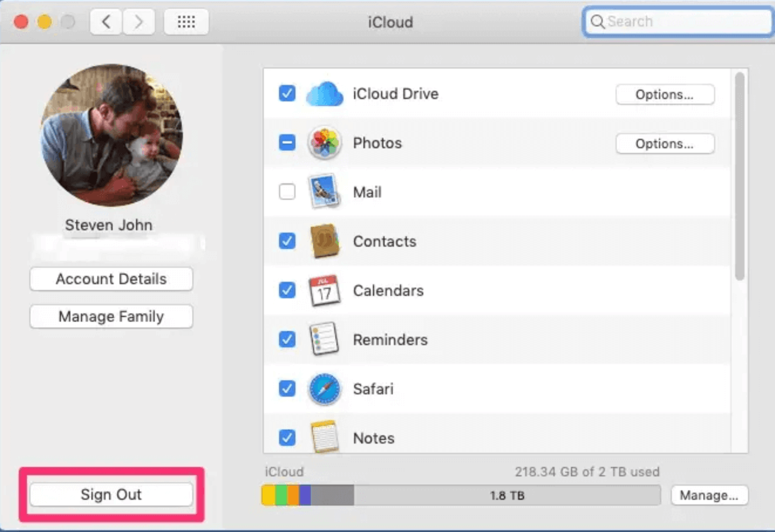Image resolution: width=775 pixels, height=532 pixels.
Task: Click the Calendars icon showing 17
Action: tap(325, 290)
